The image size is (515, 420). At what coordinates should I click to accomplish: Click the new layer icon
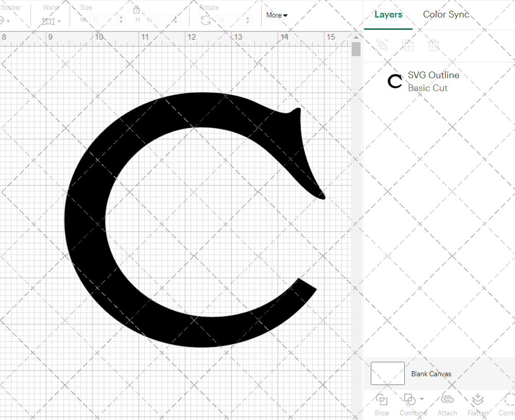[407, 45]
